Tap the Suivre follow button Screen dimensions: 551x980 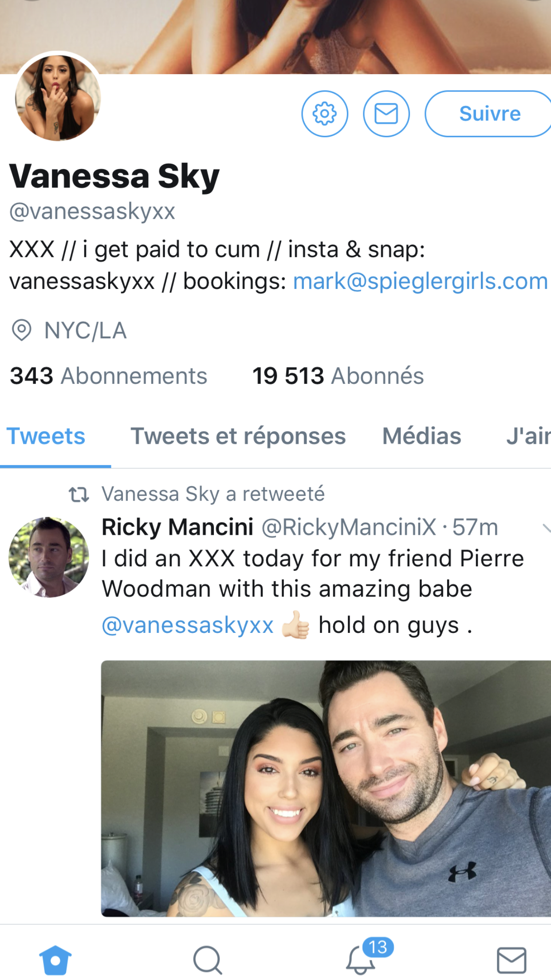coord(489,114)
